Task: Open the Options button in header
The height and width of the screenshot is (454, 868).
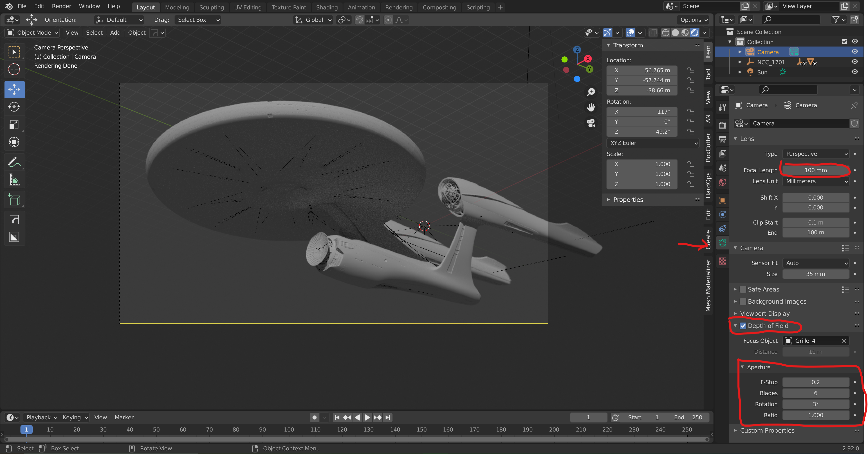Action: coord(693,20)
